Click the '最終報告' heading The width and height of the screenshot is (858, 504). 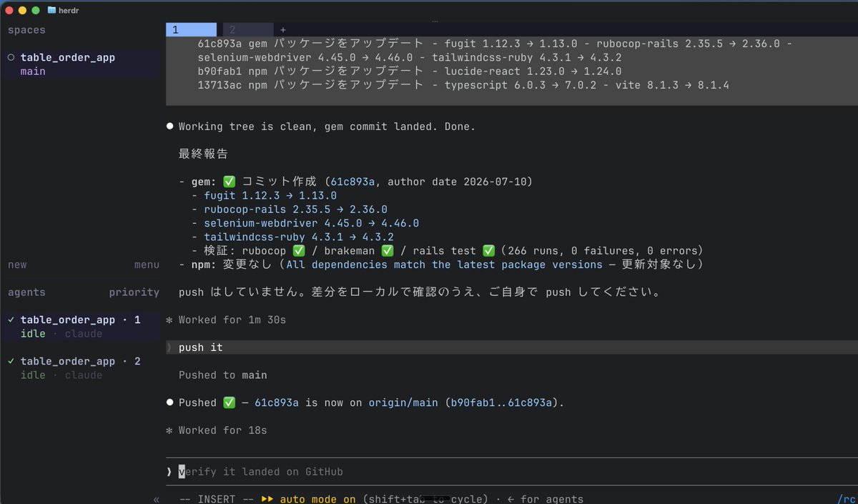204,154
